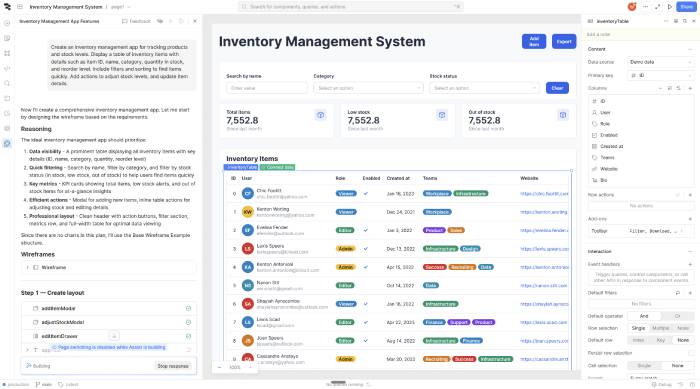700x389 pixels.
Task: Open the Primary key ID dropdown
Action: click(660, 75)
